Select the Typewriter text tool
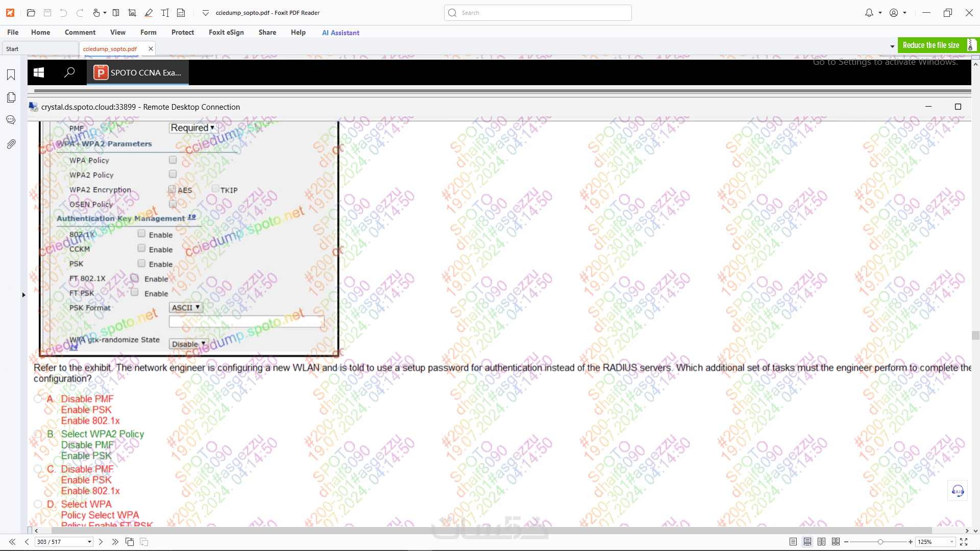The image size is (980, 551). tap(165, 13)
